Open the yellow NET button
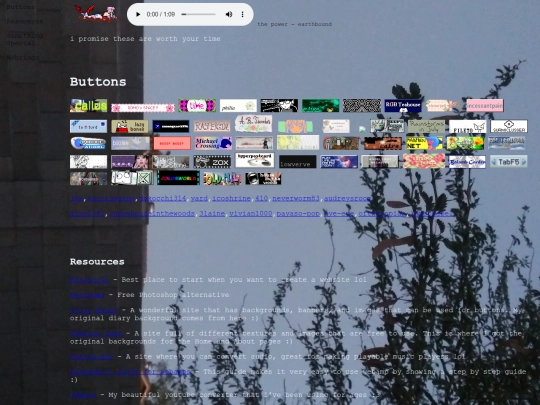 click(424, 143)
